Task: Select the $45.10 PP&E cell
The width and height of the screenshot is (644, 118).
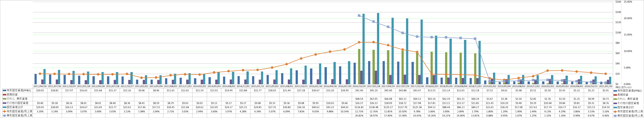Action: click(373, 90)
